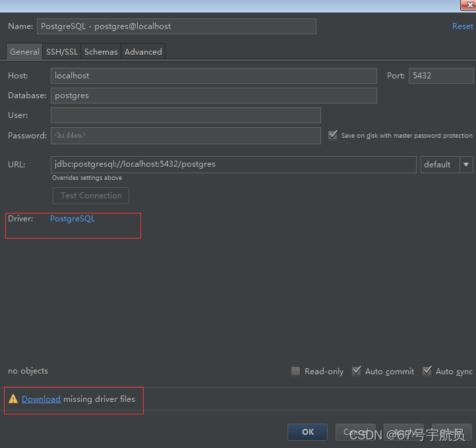Screen dimensions: 476x448
Task: Open the URL type dropdown showing default
Action: (x=446, y=165)
